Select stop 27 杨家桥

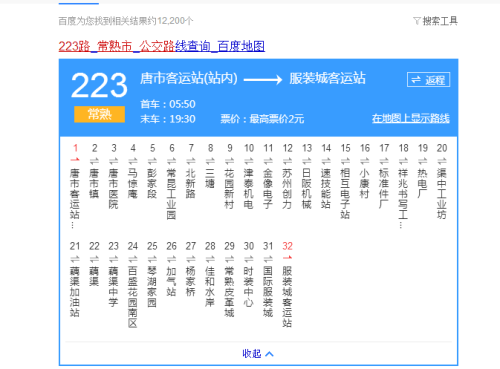(191, 281)
